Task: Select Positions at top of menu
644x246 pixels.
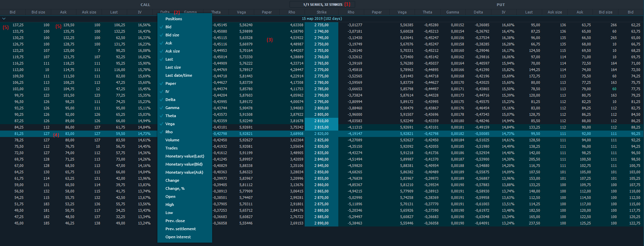Action: point(174,19)
